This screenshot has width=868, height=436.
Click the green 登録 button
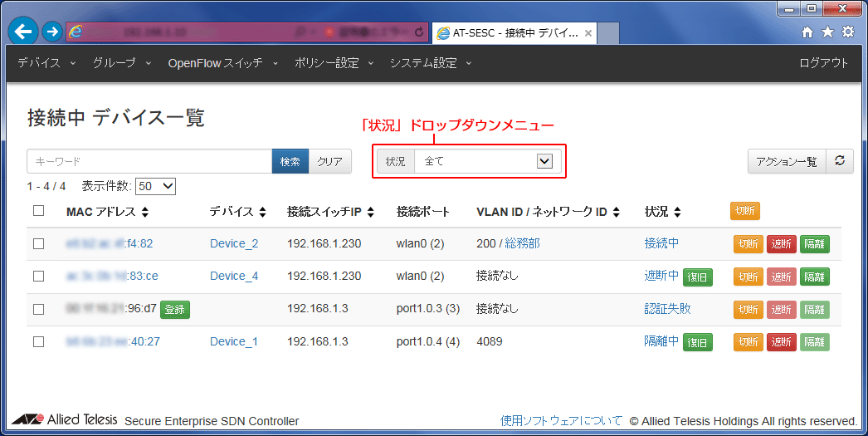pos(175,309)
